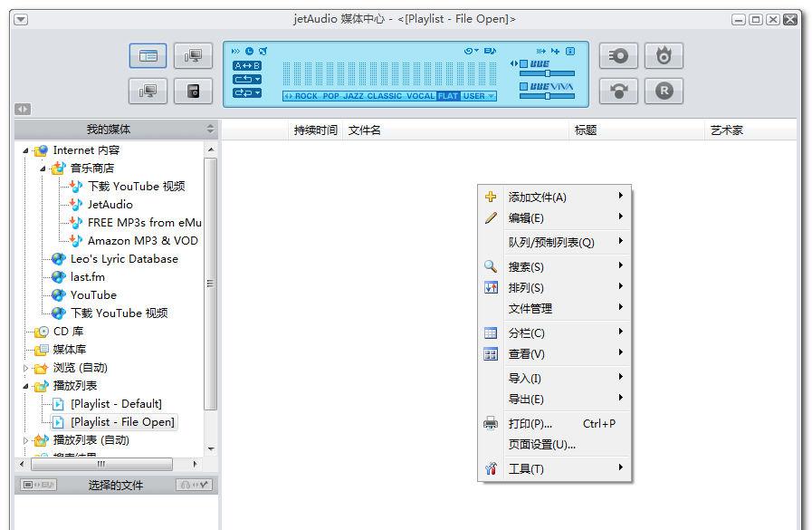Sort the list by the 持续时间 column header
The image size is (812, 530).
click(x=315, y=130)
